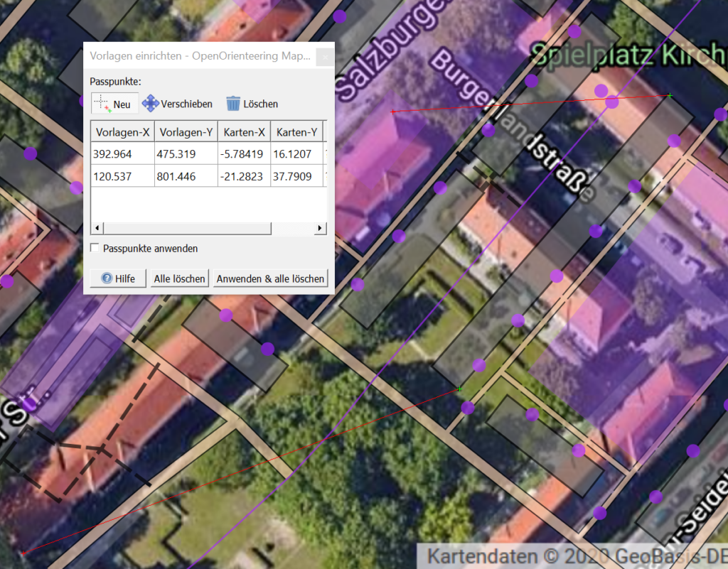Image resolution: width=728 pixels, height=569 pixels.
Task: Close the Vorlagen einrichten dialog
Action: (325, 56)
